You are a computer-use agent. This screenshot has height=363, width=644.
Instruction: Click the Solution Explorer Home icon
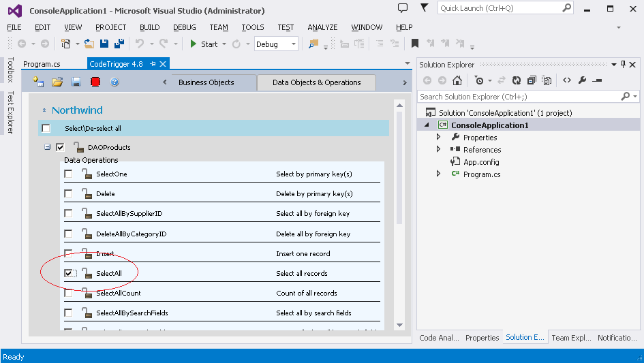pos(457,80)
